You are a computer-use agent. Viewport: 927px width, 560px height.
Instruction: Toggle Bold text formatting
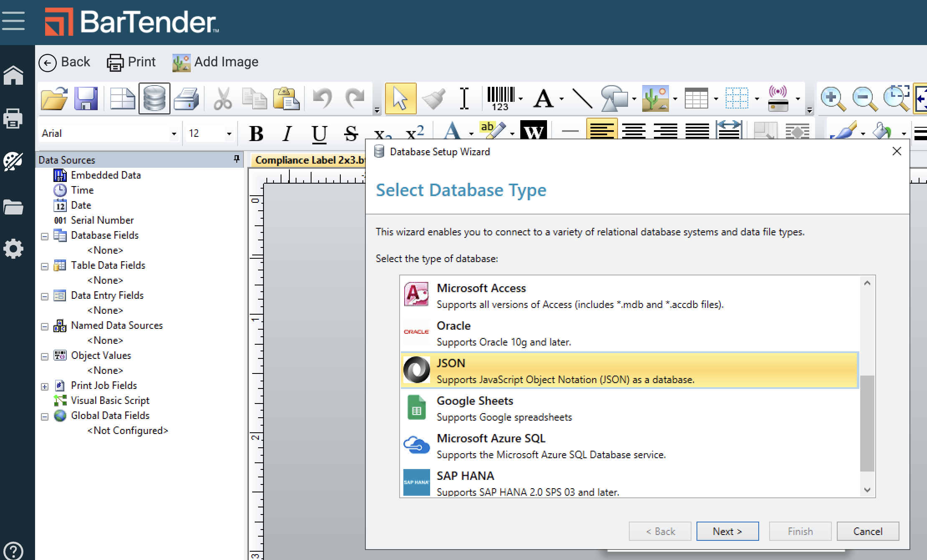(x=256, y=134)
